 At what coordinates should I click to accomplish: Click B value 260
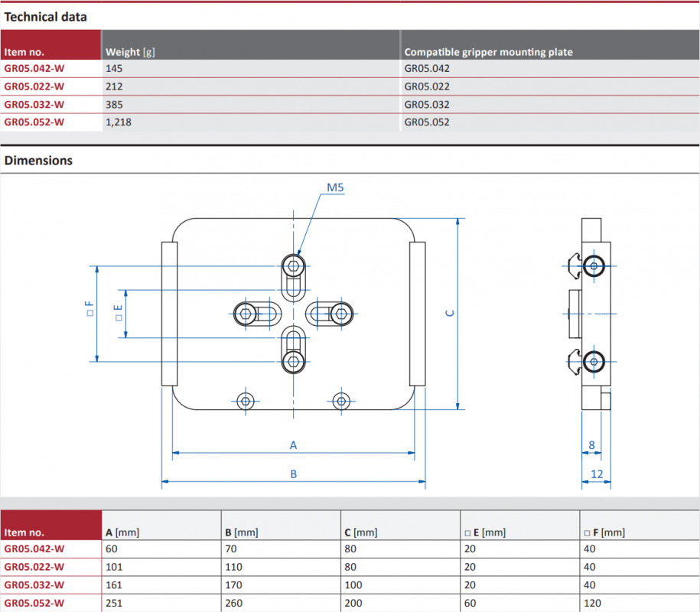[233, 603]
